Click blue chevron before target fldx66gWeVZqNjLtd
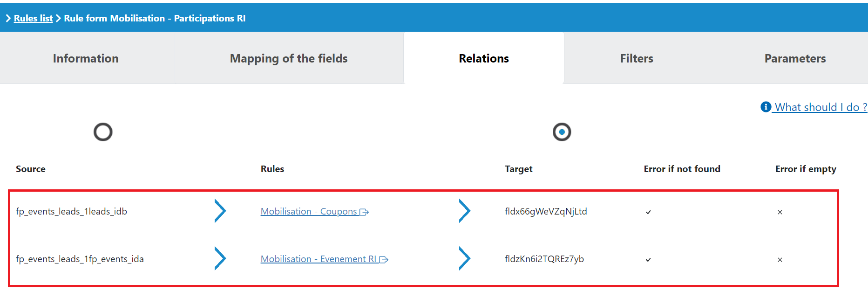 [465, 211]
